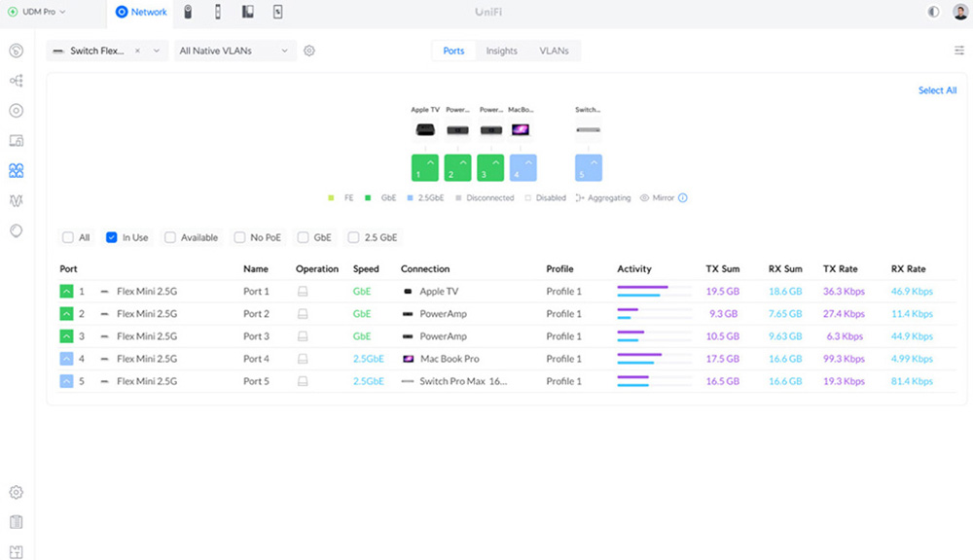Open the Radios sidebar icon
Screen dimensions: 973x560
coord(17,200)
